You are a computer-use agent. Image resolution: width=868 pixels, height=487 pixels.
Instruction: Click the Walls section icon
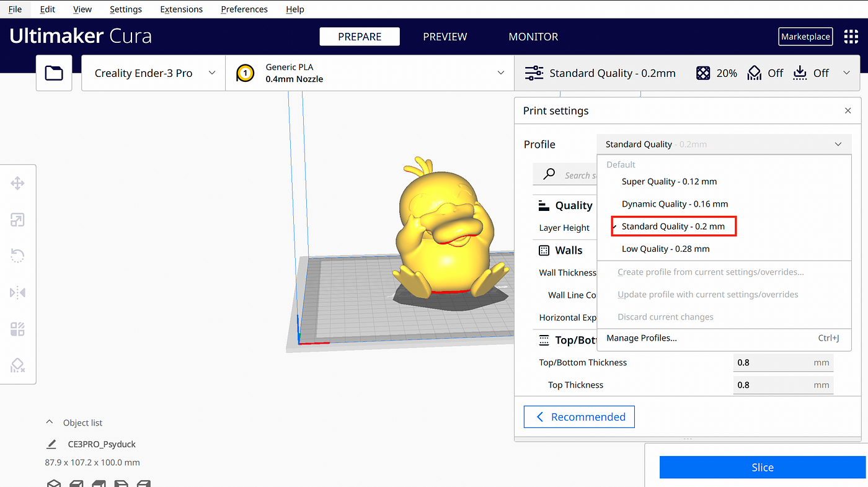(x=544, y=251)
